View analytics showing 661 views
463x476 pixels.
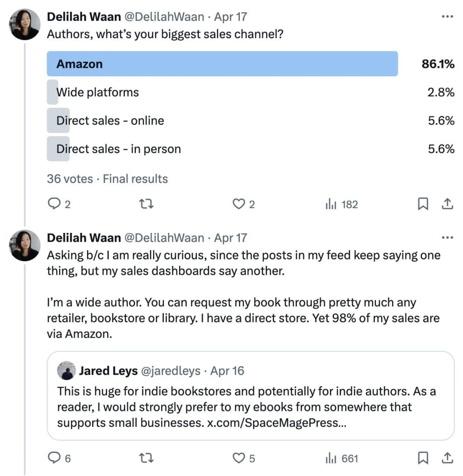pos(331,458)
